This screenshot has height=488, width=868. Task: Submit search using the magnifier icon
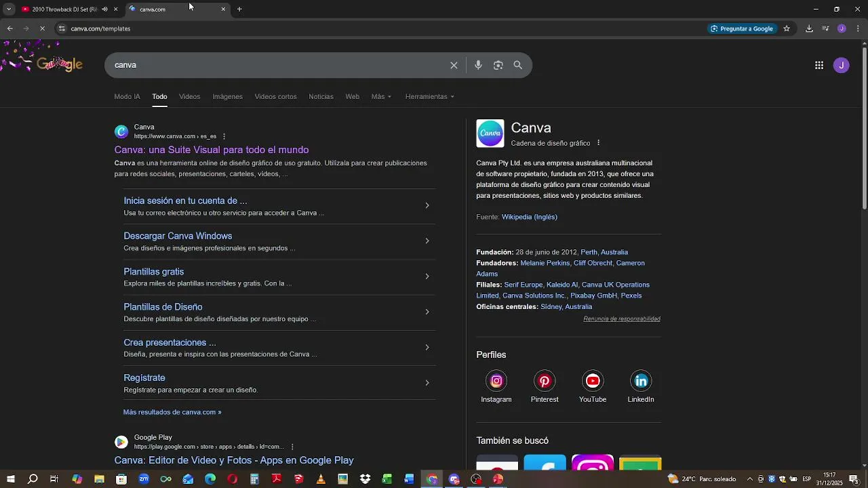click(x=518, y=65)
